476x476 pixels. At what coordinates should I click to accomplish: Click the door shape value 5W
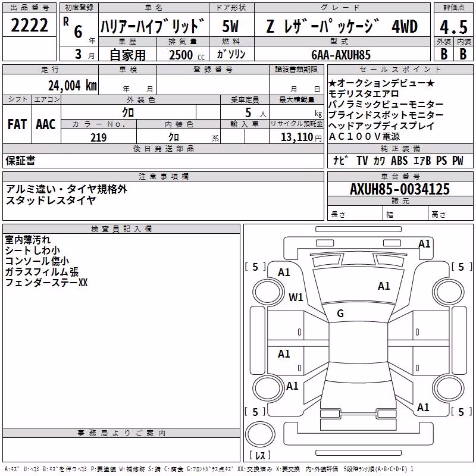[x=231, y=26]
